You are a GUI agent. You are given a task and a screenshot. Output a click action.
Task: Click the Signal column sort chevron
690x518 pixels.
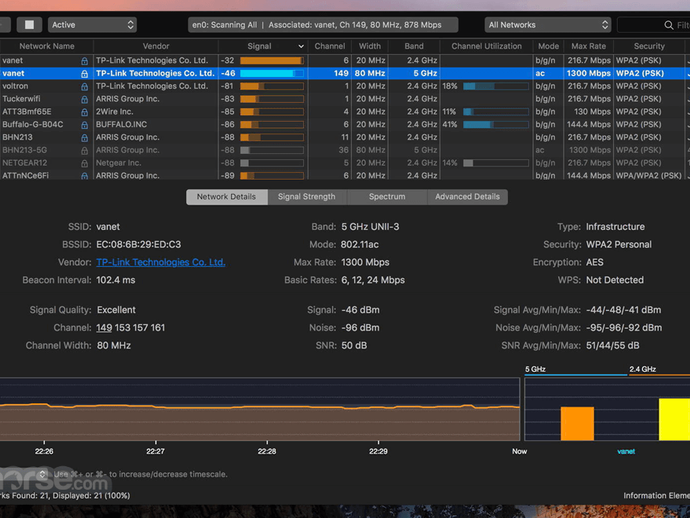pos(301,46)
